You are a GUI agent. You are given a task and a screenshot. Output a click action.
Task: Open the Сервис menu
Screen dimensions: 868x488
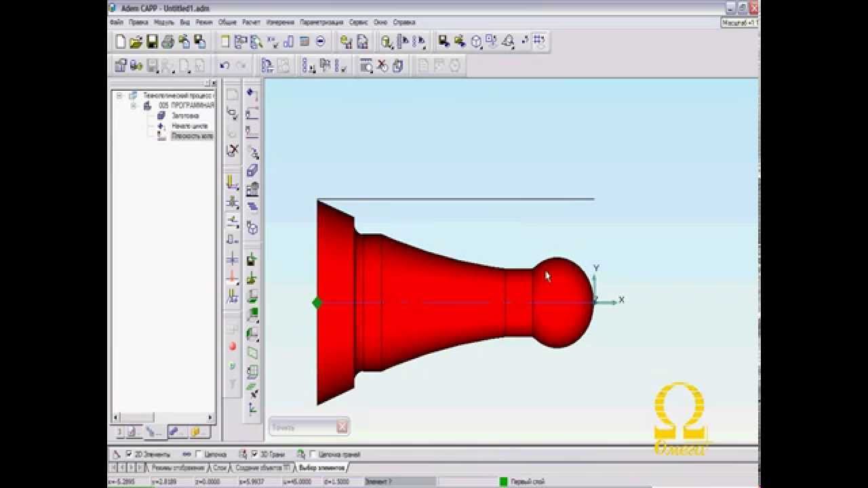pyautogui.click(x=358, y=22)
